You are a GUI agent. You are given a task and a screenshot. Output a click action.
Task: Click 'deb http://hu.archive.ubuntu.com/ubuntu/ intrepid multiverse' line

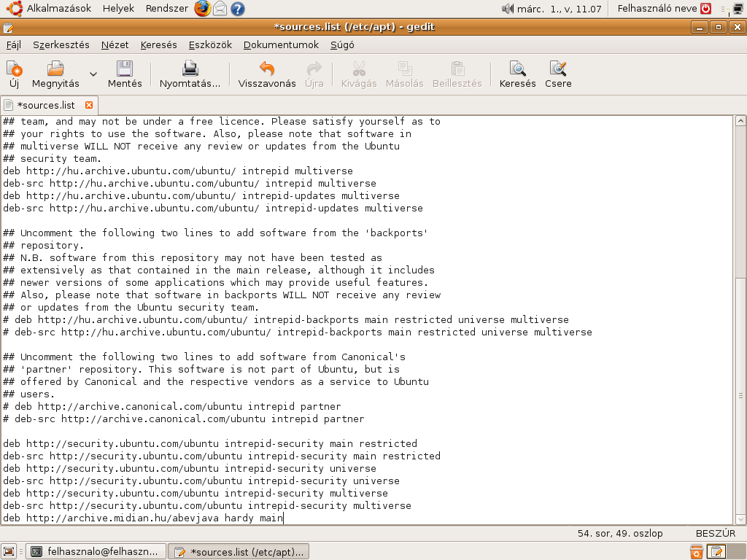[178, 171]
